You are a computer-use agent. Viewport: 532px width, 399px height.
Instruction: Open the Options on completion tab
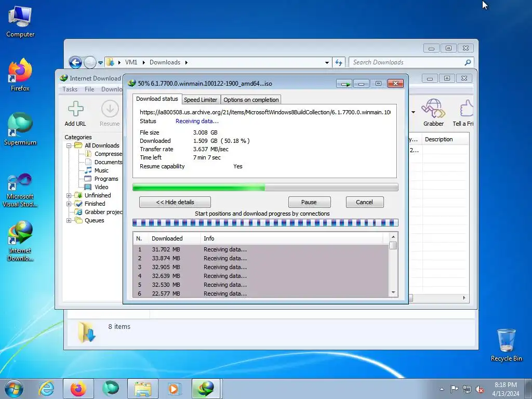[x=251, y=100]
